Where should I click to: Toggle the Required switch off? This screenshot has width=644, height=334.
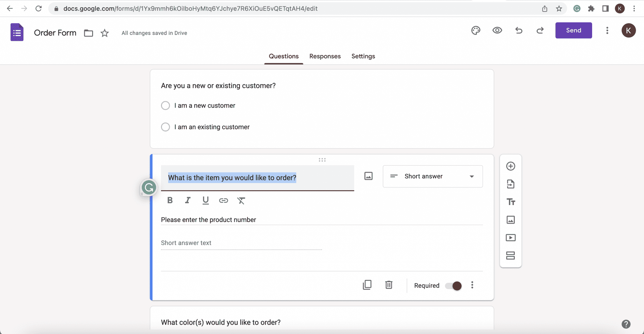(x=453, y=286)
